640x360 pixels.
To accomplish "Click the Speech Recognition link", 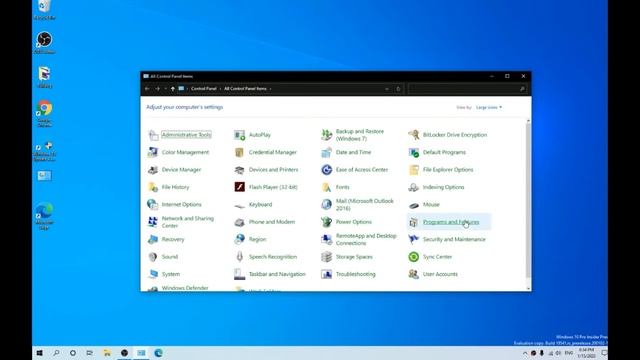I will 273,257.
